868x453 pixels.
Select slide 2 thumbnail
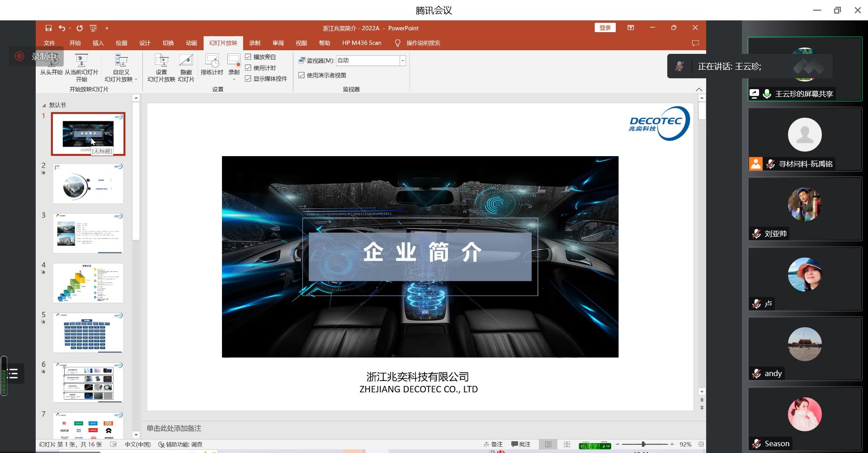(88, 184)
